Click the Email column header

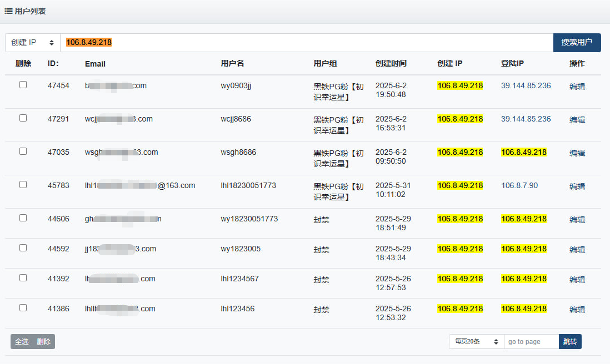pyautogui.click(x=95, y=64)
